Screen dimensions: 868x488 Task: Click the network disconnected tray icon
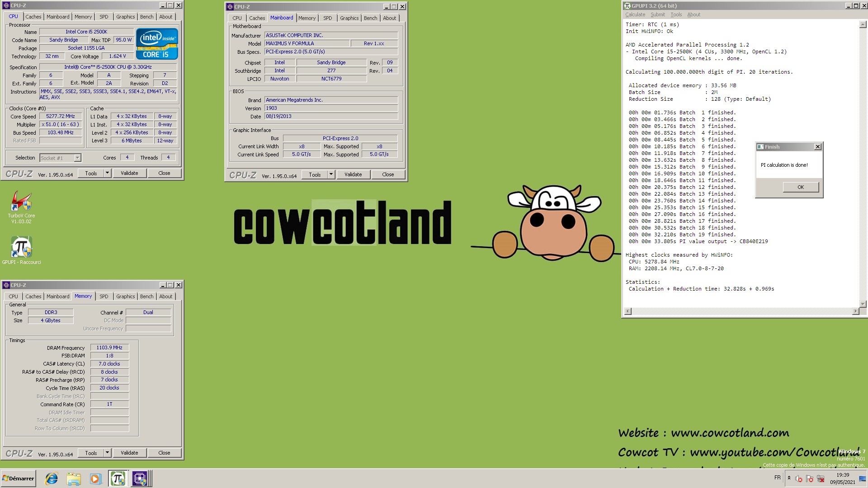click(x=821, y=479)
